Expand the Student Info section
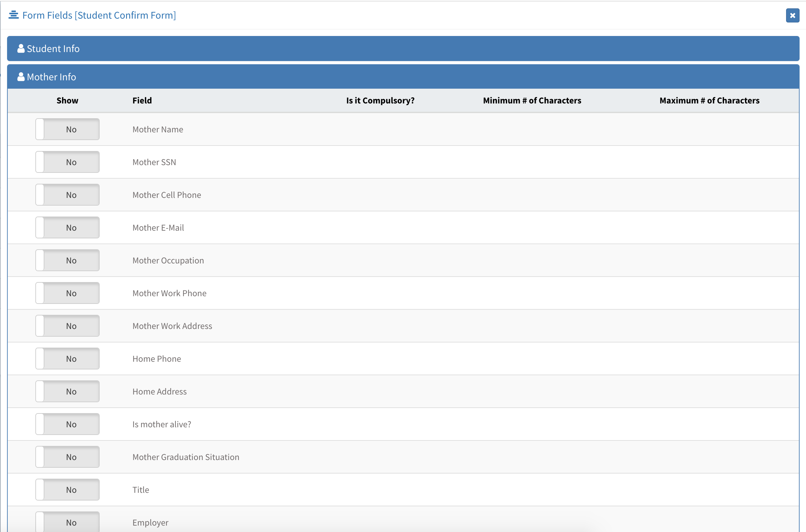Image resolution: width=806 pixels, height=532 pixels. (403, 49)
